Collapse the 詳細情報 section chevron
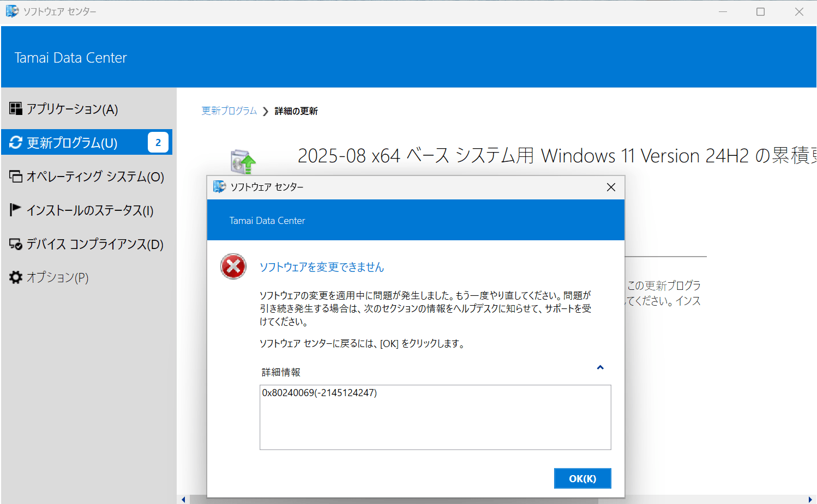817x504 pixels. [600, 367]
